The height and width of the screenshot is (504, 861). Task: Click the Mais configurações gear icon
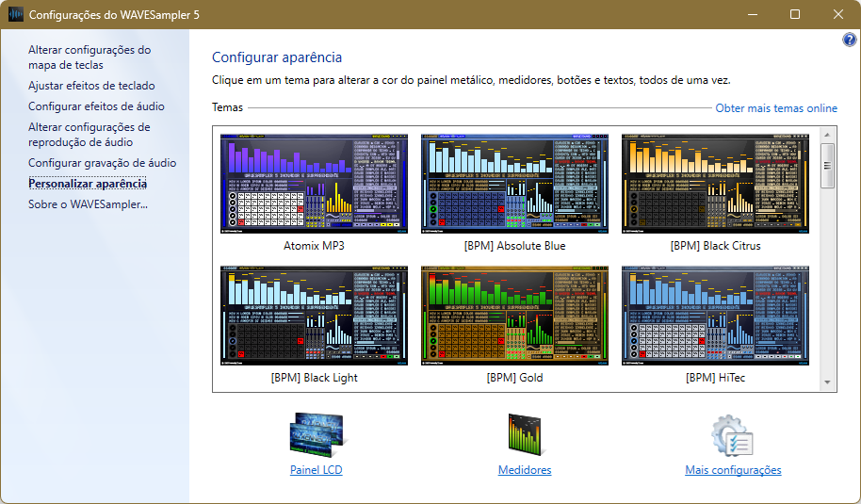point(732,435)
